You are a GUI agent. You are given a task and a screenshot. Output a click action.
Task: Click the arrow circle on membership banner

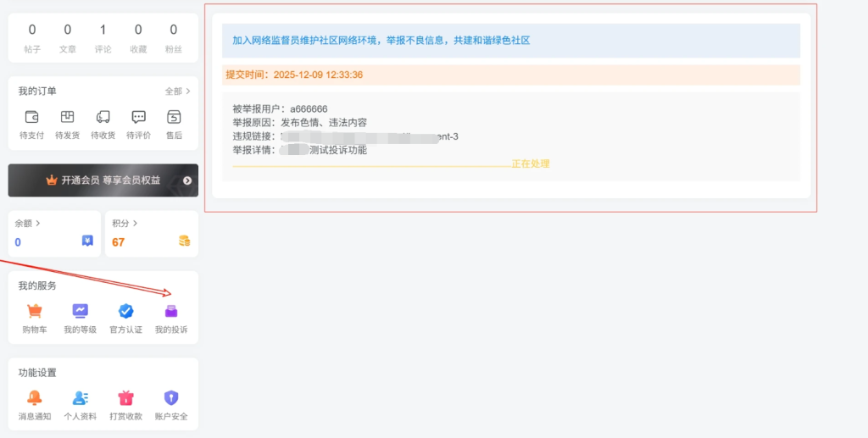pyautogui.click(x=187, y=180)
